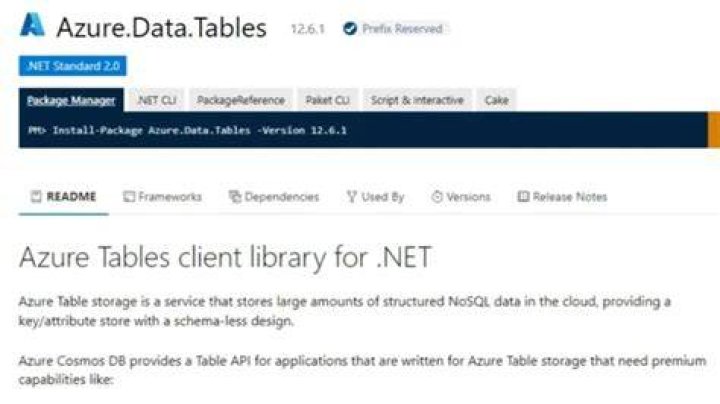
Task: Click the Used By fork icon
Action: pos(352,197)
